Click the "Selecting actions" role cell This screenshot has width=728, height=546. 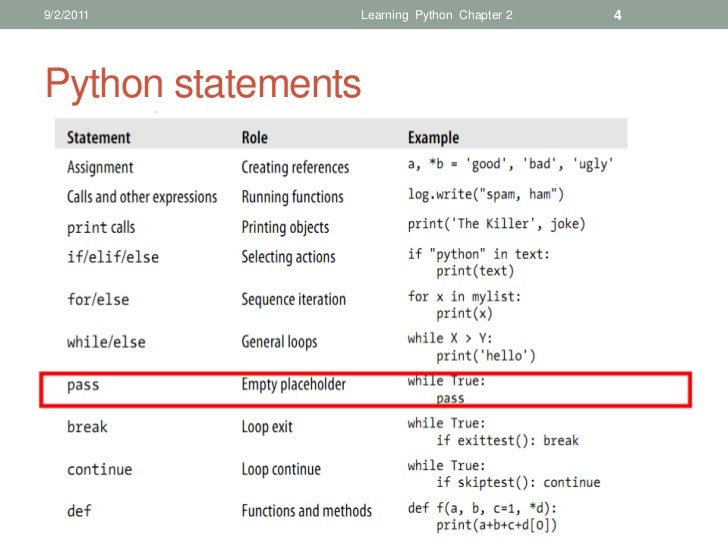(288, 257)
